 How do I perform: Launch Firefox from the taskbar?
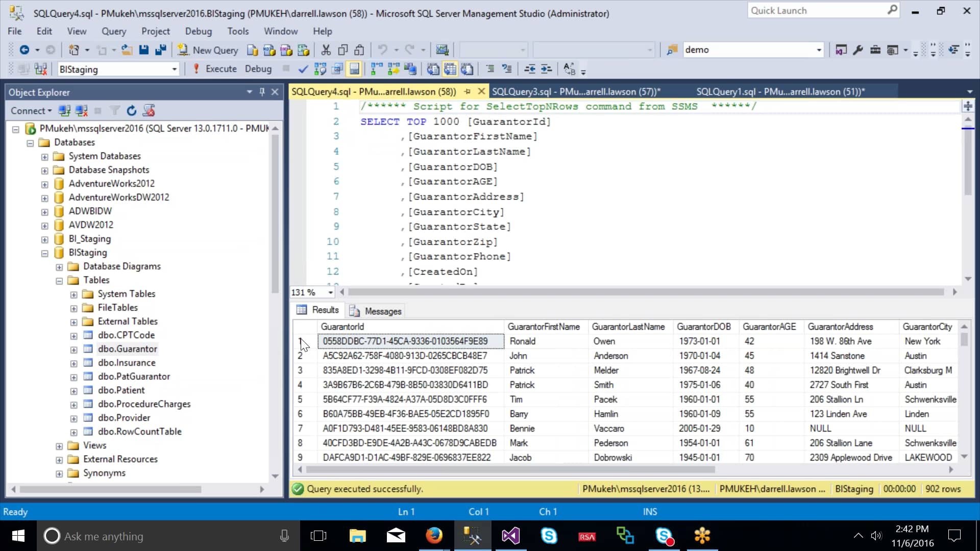pyautogui.click(x=433, y=536)
